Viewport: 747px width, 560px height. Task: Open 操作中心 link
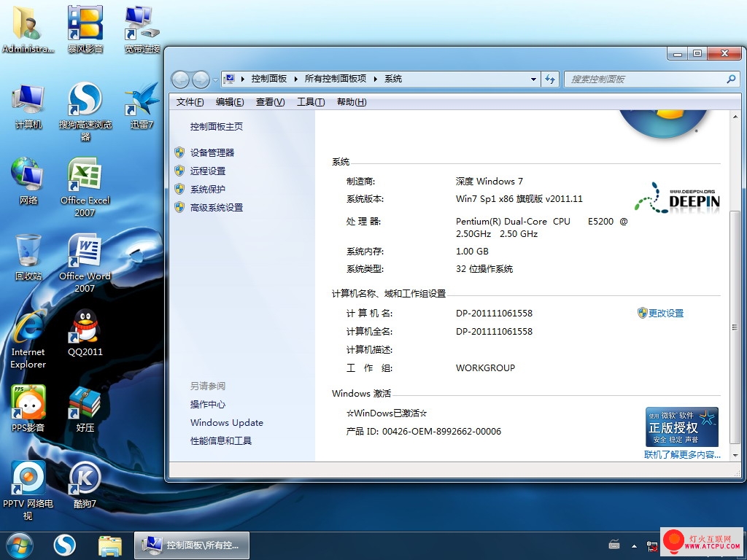click(208, 404)
